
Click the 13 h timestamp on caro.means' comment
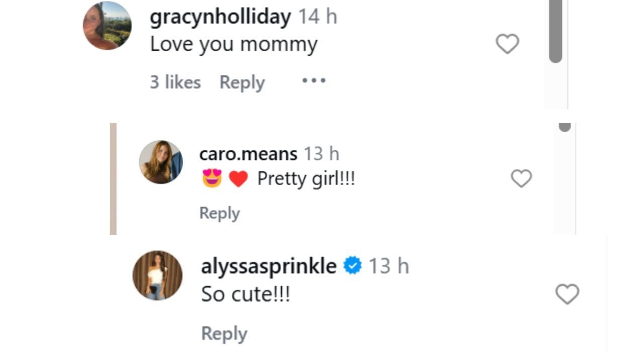(321, 154)
